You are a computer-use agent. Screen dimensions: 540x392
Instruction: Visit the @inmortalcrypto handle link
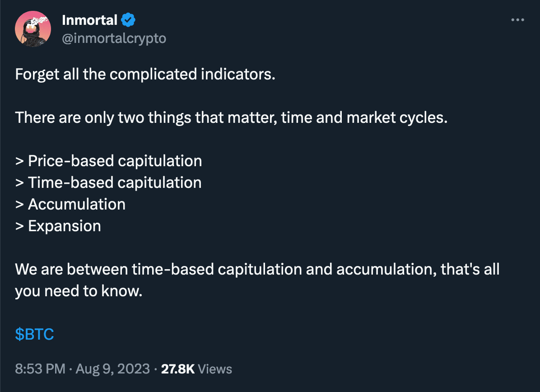[113, 38]
